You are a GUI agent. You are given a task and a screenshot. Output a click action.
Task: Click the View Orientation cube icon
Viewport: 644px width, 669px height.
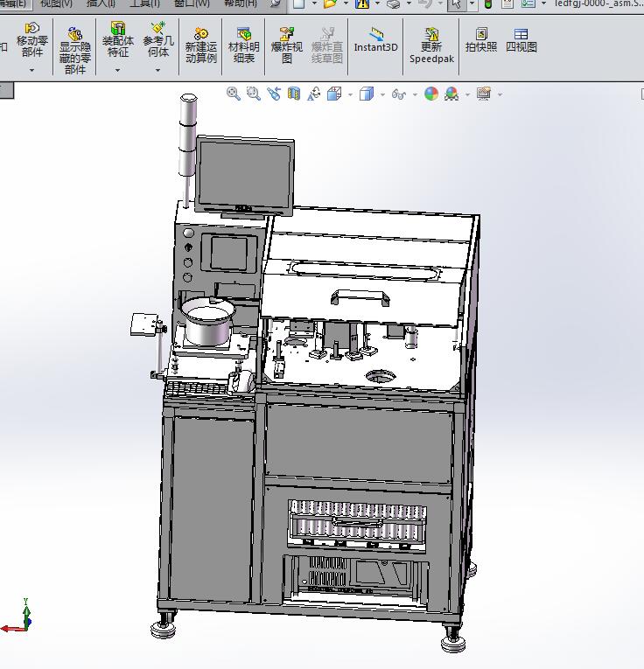[x=334, y=94]
